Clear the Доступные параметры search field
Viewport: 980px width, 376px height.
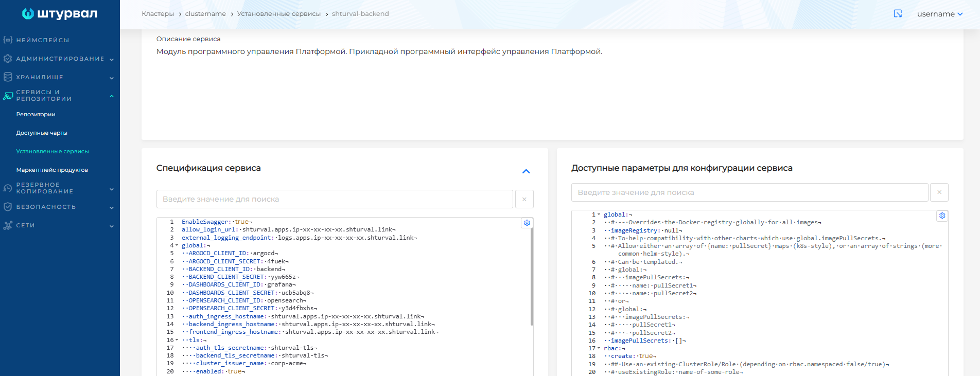(939, 192)
